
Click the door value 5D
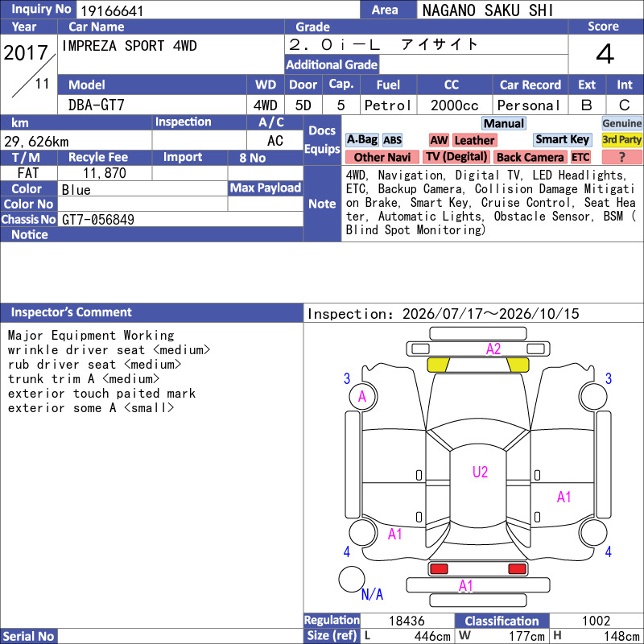[x=303, y=105]
